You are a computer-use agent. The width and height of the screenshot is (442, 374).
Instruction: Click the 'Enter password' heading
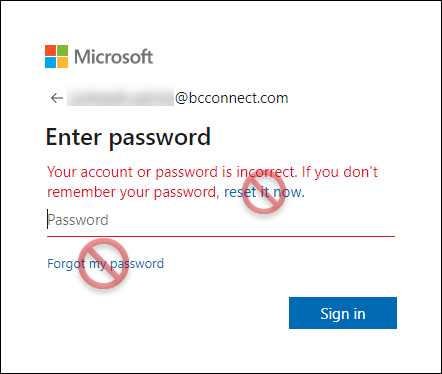click(128, 137)
